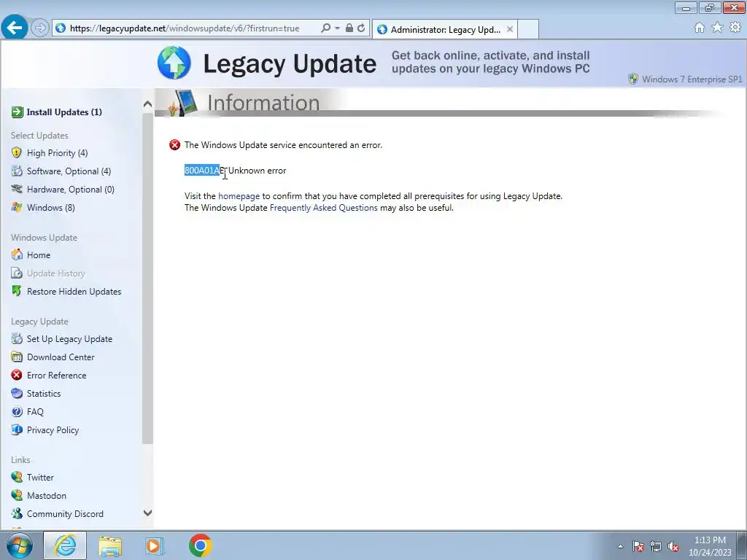The height and width of the screenshot is (560, 747).
Task: Go back with the browser back arrow
Action: click(x=15, y=28)
